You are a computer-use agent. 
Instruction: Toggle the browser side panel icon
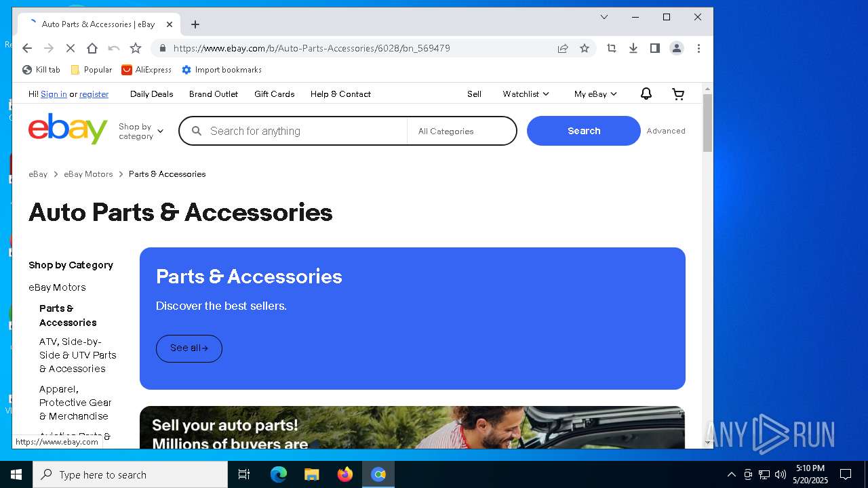655,48
